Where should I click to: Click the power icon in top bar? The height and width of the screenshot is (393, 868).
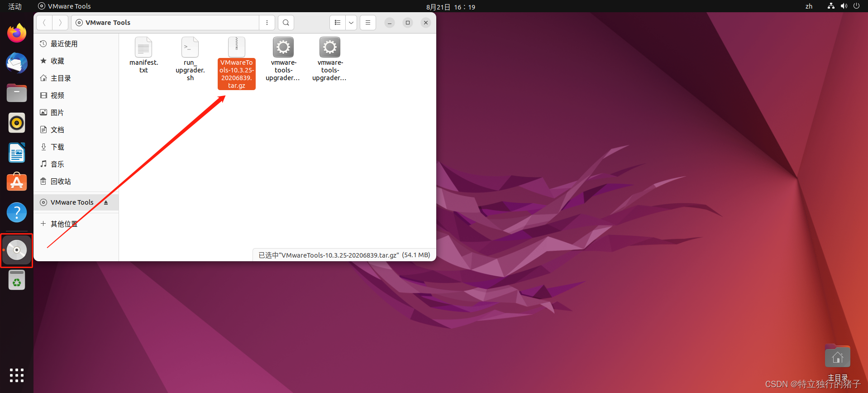(856, 6)
